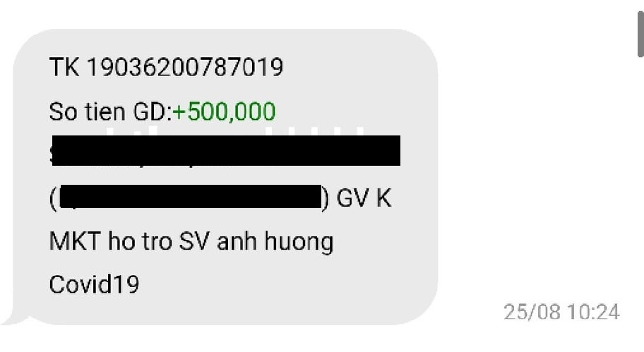Select the word Covid19

(94, 284)
